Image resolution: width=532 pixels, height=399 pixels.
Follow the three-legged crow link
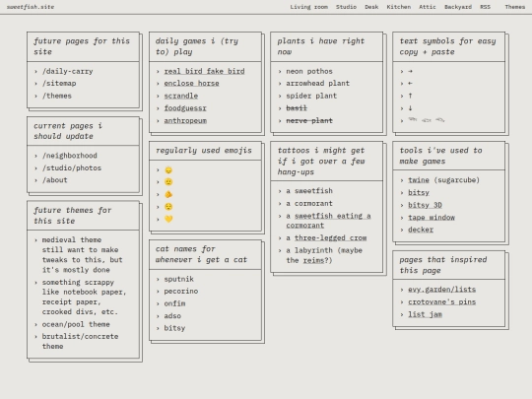(330, 238)
